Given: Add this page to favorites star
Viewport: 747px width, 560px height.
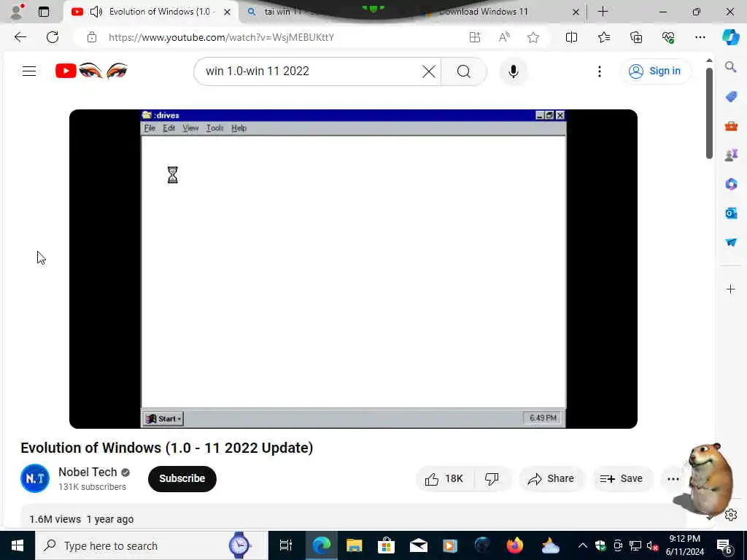Looking at the screenshot, I should 533,37.
